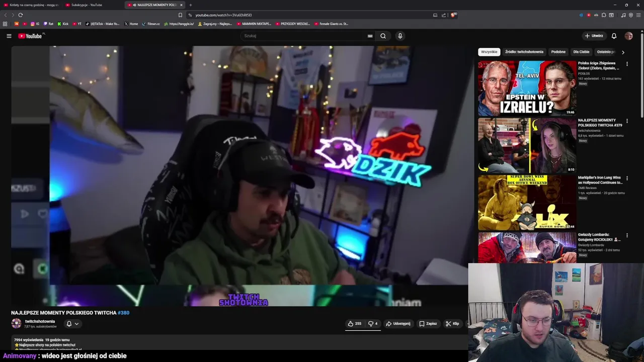Viewport: 644px width, 362px height.
Task: Open YouTube notifications bell in header
Action: pyautogui.click(x=614, y=36)
